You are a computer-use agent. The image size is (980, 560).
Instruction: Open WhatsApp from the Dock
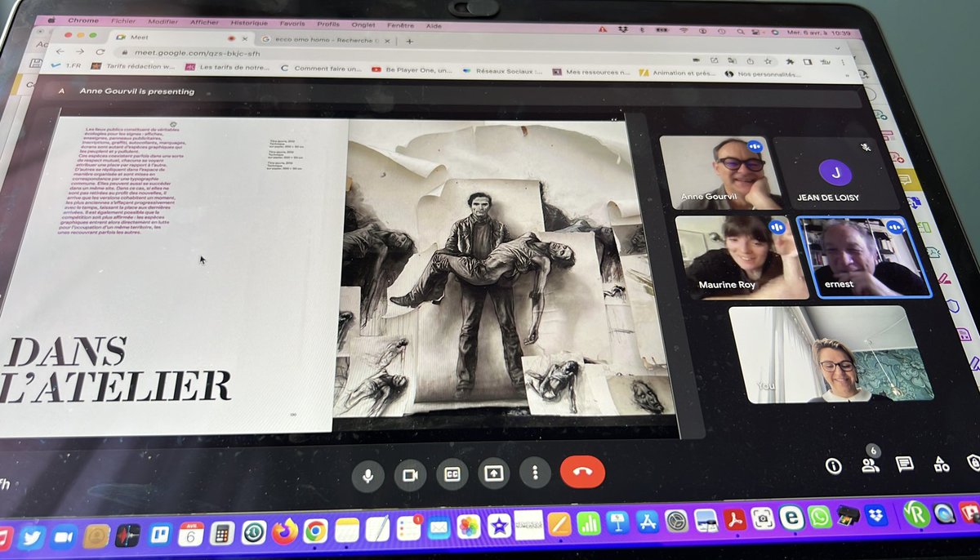(819, 517)
